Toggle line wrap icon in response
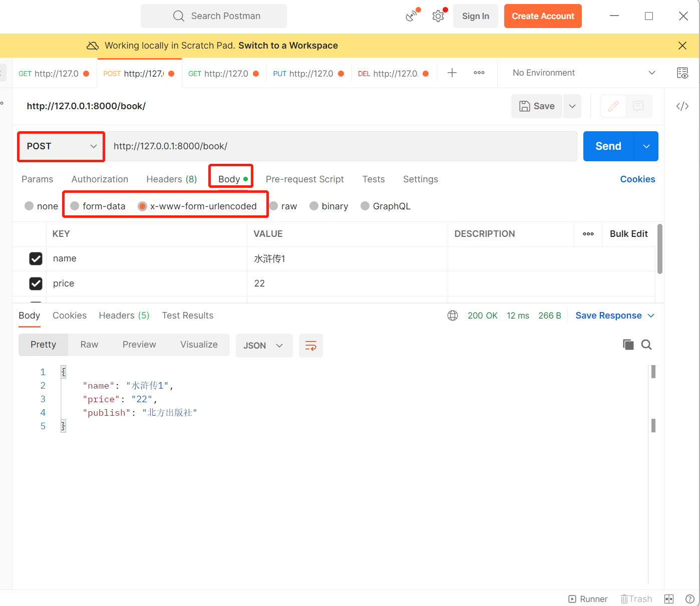Image resolution: width=700 pixels, height=606 pixels. click(x=311, y=346)
